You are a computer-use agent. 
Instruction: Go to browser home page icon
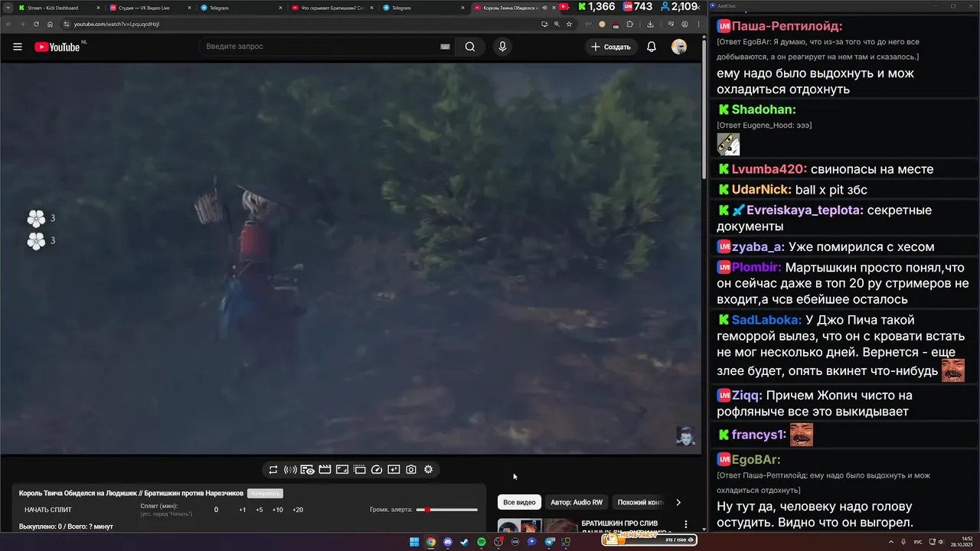pyautogui.click(x=50, y=24)
